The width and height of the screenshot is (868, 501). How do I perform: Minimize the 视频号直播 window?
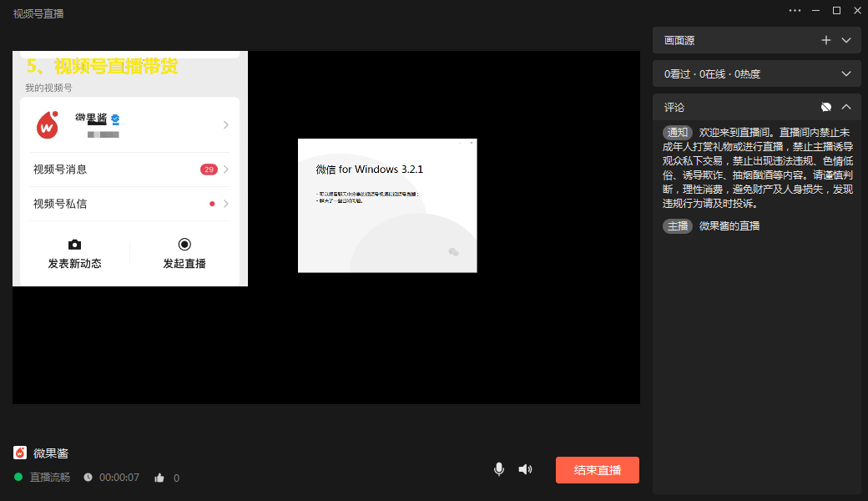pos(815,11)
